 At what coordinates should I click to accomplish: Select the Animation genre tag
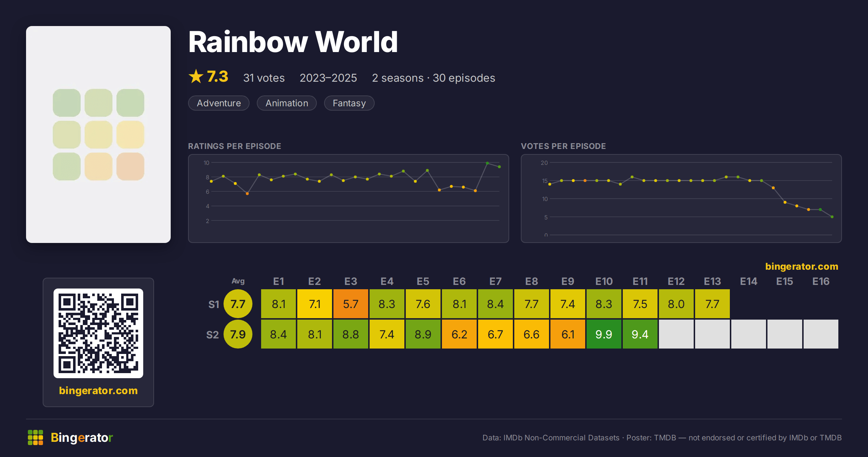(287, 103)
